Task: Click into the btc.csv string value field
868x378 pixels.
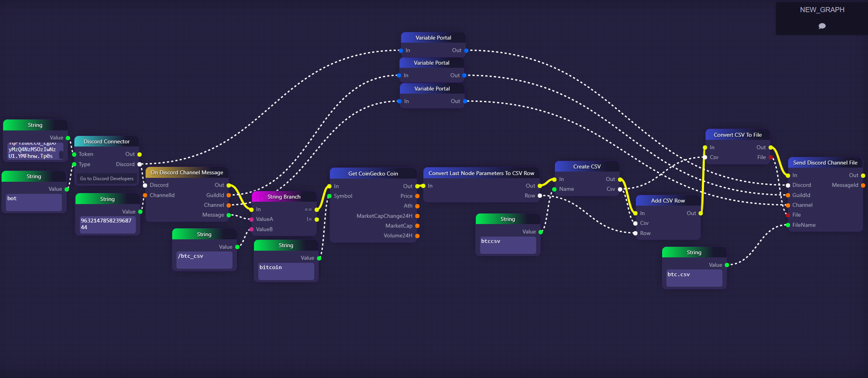Action: click(x=694, y=278)
